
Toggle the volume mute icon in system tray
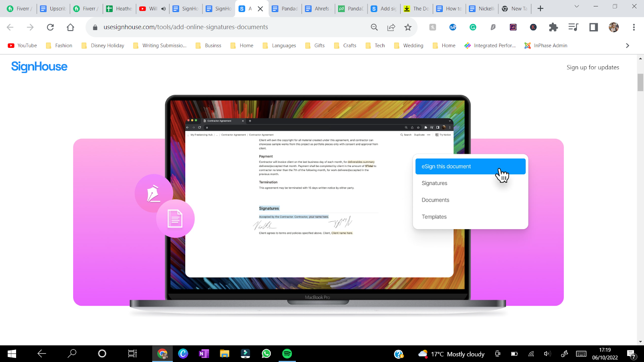tap(547, 354)
